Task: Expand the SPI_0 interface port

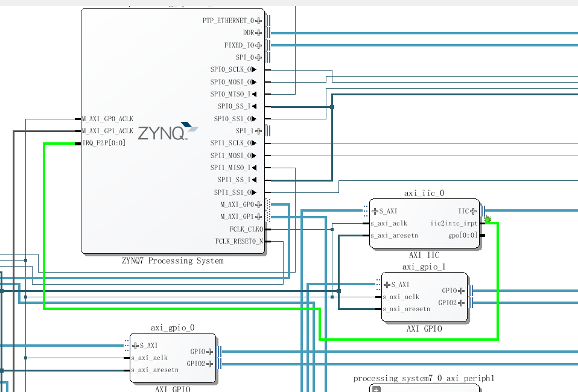Action: [x=259, y=57]
